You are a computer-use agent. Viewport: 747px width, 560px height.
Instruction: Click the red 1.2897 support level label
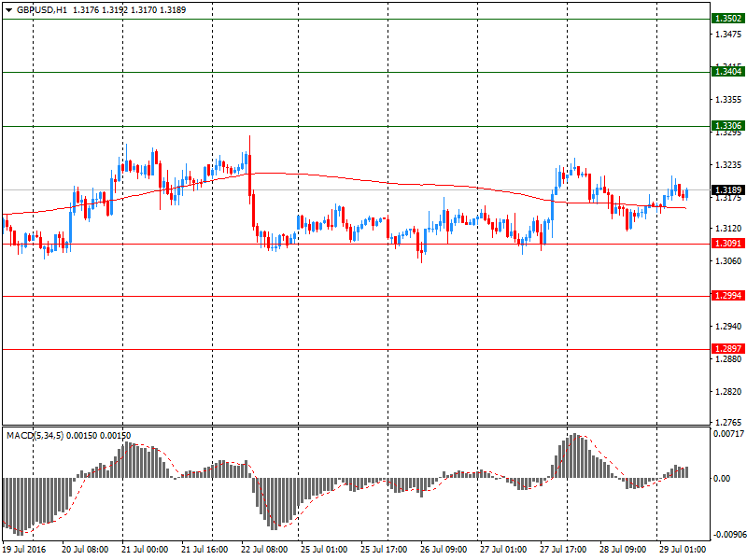(728, 349)
